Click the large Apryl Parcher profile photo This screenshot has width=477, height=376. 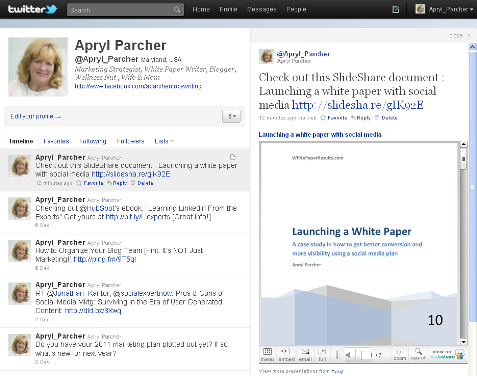coord(38,67)
